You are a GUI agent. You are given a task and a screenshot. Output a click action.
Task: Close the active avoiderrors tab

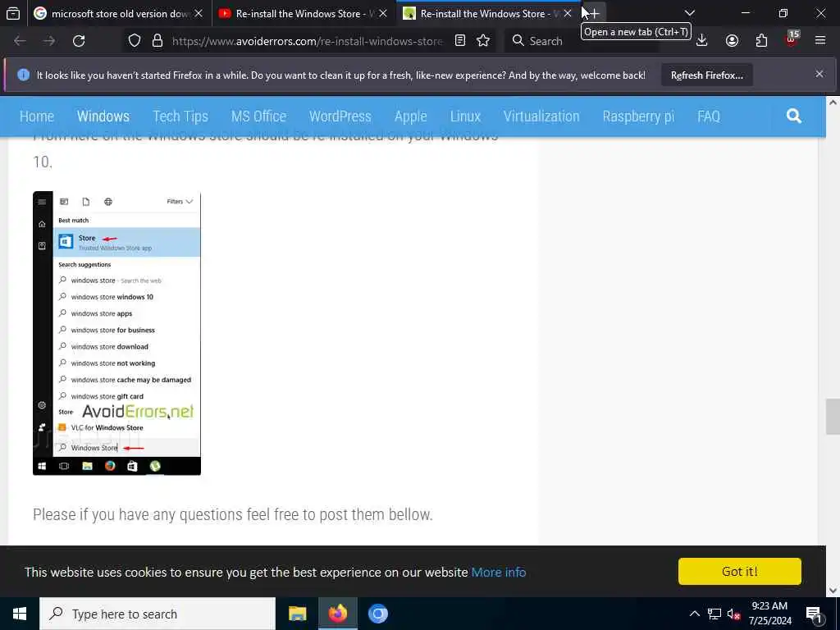[x=568, y=13]
